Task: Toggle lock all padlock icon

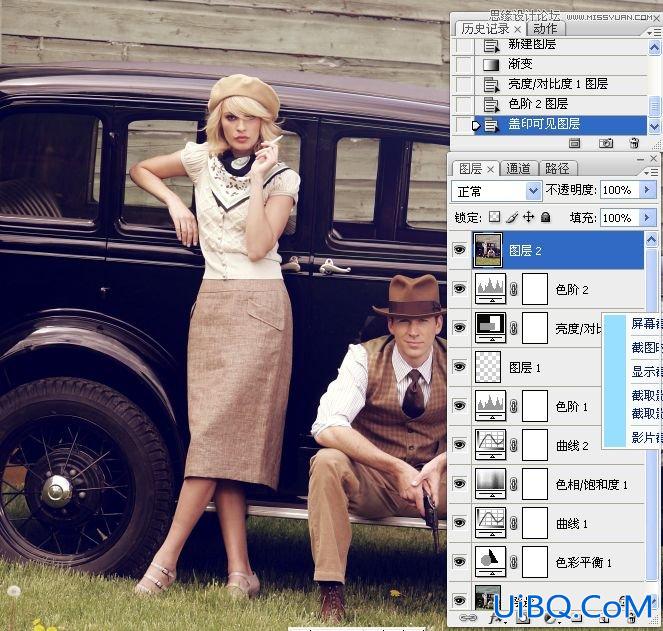Action: pyautogui.click(x=545, y=217)
